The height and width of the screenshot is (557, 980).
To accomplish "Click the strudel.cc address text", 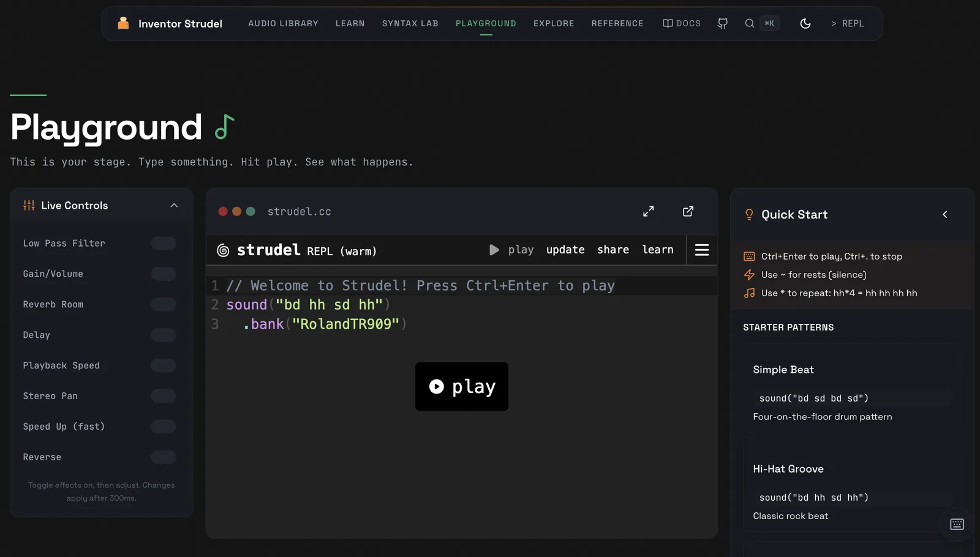I will point(300,211).
